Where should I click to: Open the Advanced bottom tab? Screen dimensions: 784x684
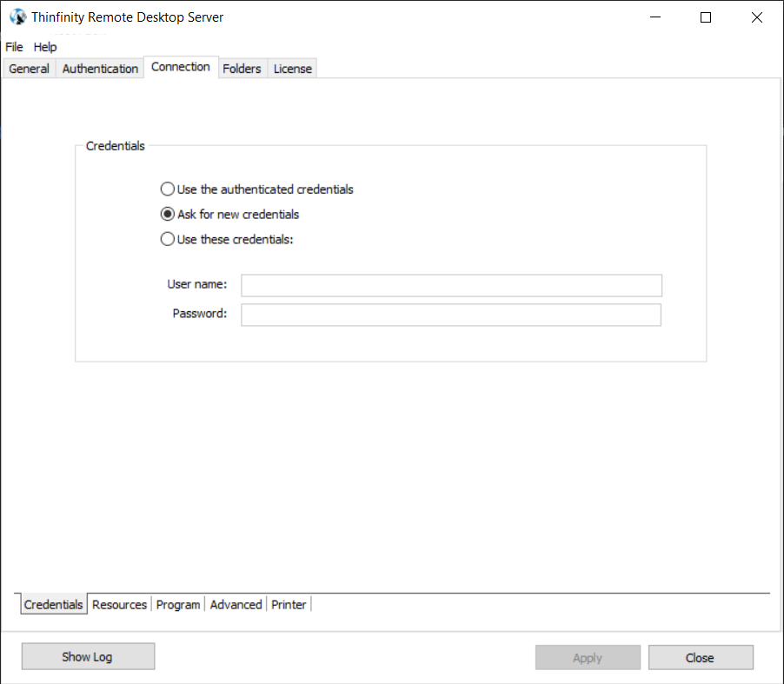236,605
